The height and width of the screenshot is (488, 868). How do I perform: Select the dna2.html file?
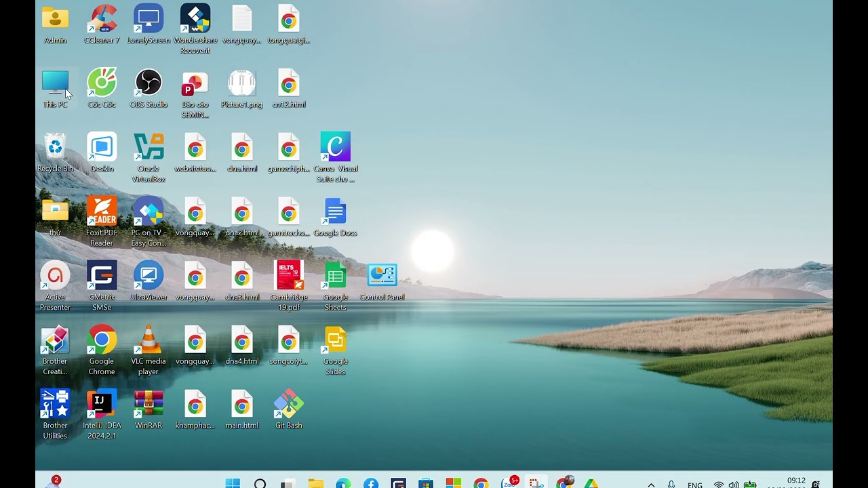[x=242, y=217]
